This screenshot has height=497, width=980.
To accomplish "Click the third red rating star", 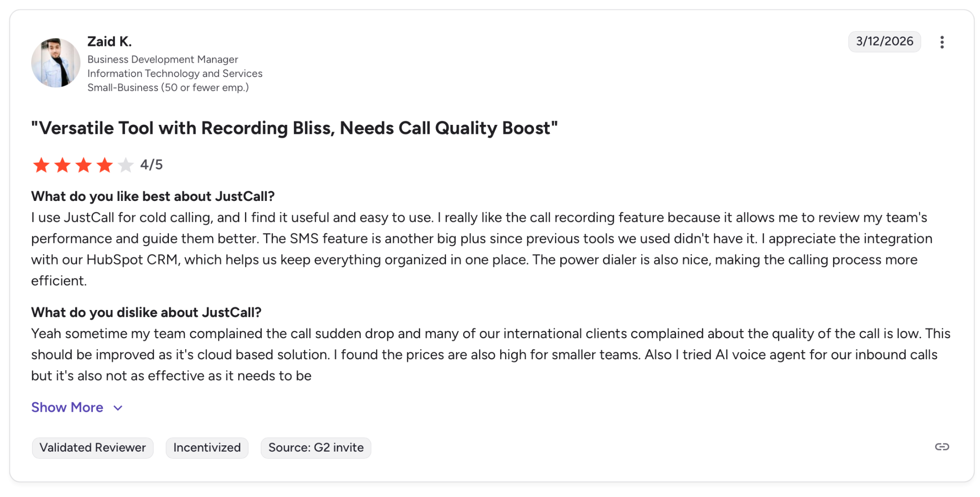I will coord(84,165).
